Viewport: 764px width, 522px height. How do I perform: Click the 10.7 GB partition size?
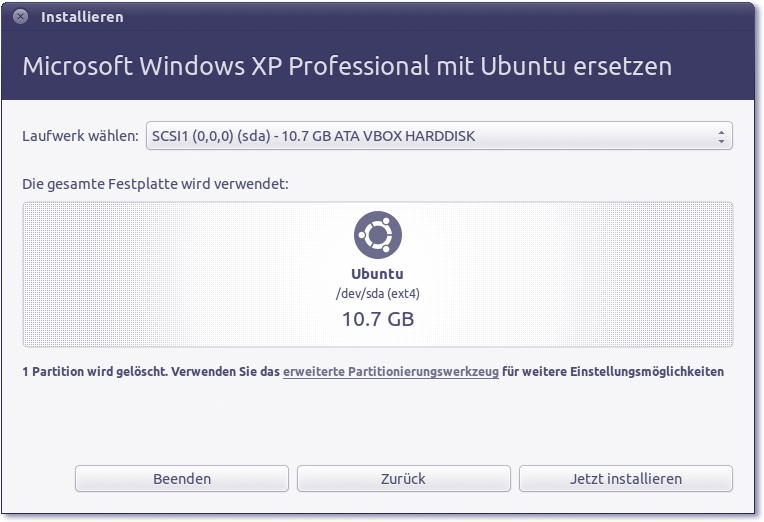[378, 320]
